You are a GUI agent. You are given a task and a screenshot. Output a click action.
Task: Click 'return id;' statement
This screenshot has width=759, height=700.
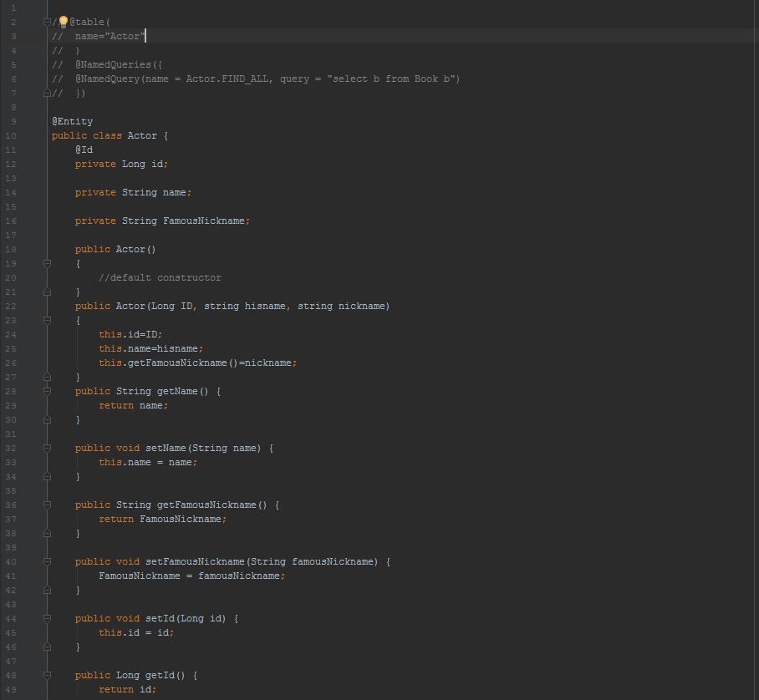[128, 689]
